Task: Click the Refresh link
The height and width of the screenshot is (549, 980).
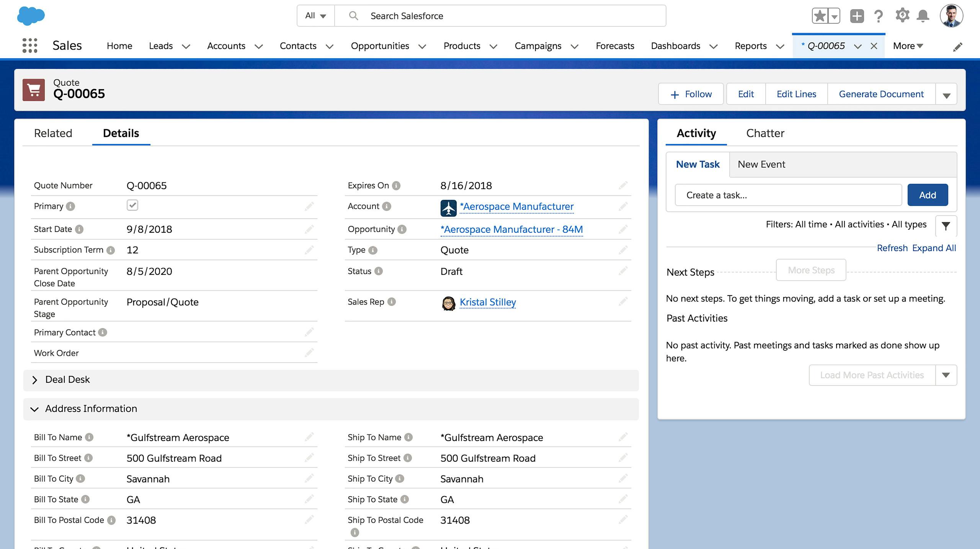Action: click(x=892, y=248)
